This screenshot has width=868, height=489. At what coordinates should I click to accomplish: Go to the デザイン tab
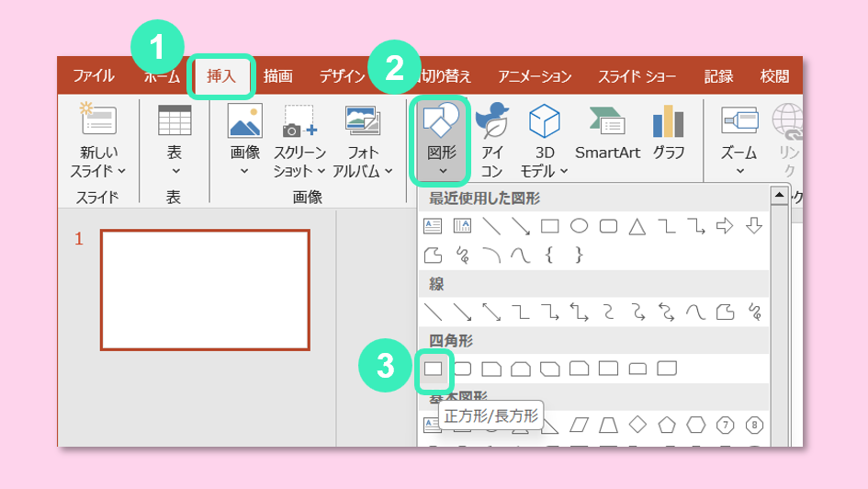click(342, 76)
